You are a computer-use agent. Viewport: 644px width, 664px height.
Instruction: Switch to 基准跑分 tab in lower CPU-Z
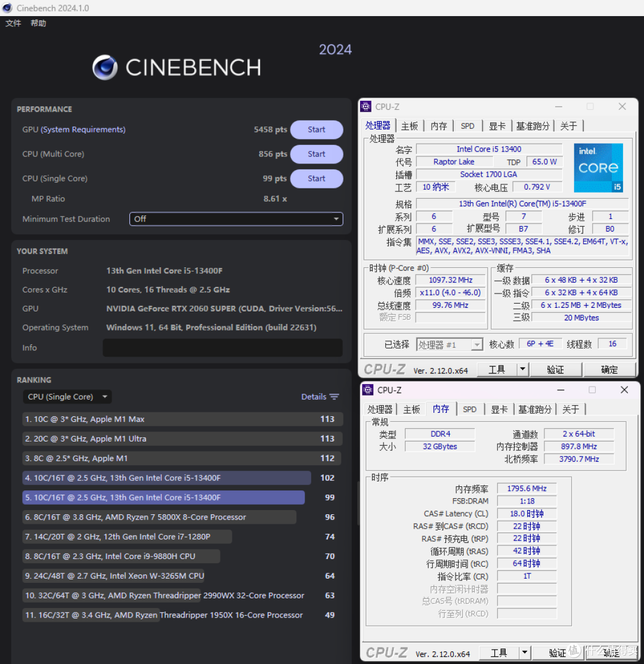(x=535, y=409)
